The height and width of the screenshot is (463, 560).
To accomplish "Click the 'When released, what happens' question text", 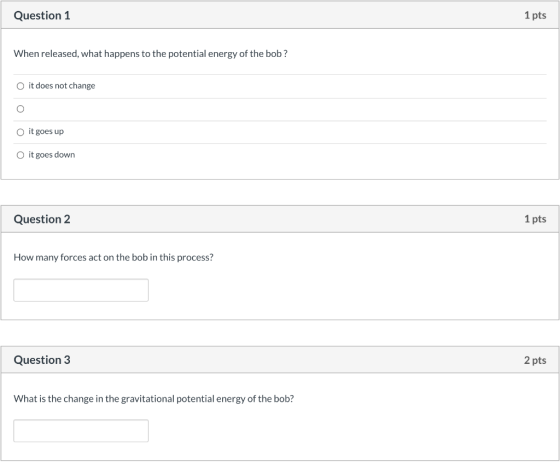I will pos(151,54).
